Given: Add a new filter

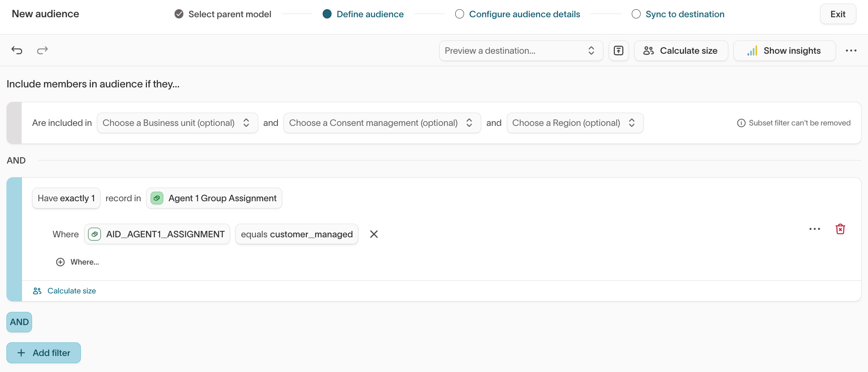Looking at the screenshot, I should [x=43, y=353].
